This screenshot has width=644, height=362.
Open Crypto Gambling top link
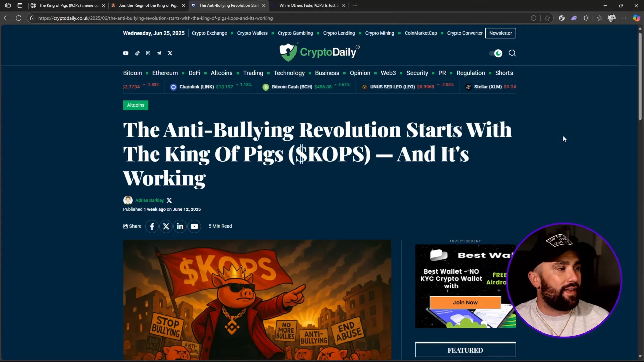(x=296, y=33)
